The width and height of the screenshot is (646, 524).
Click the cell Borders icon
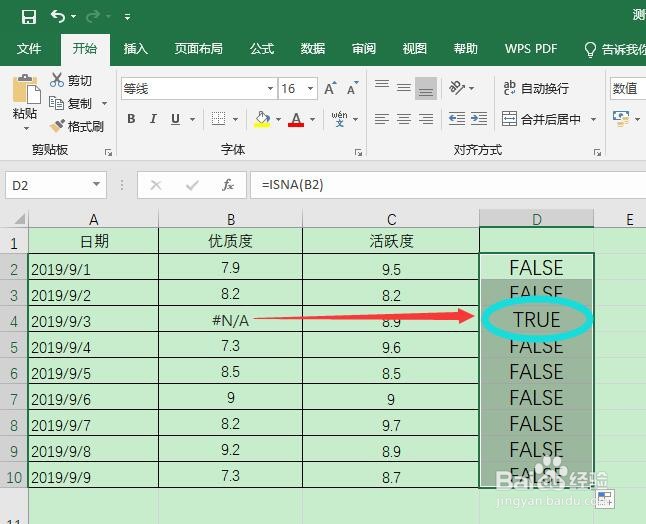pos(218,119)
